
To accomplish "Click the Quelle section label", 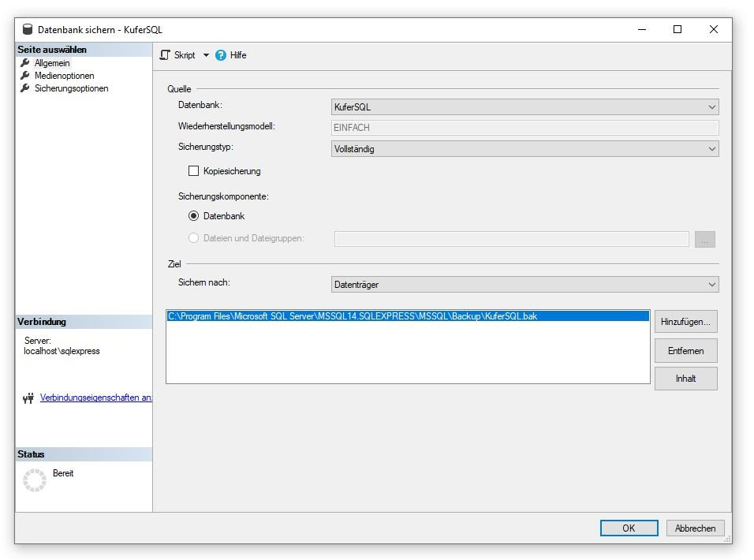I will (x=179, y=89).
